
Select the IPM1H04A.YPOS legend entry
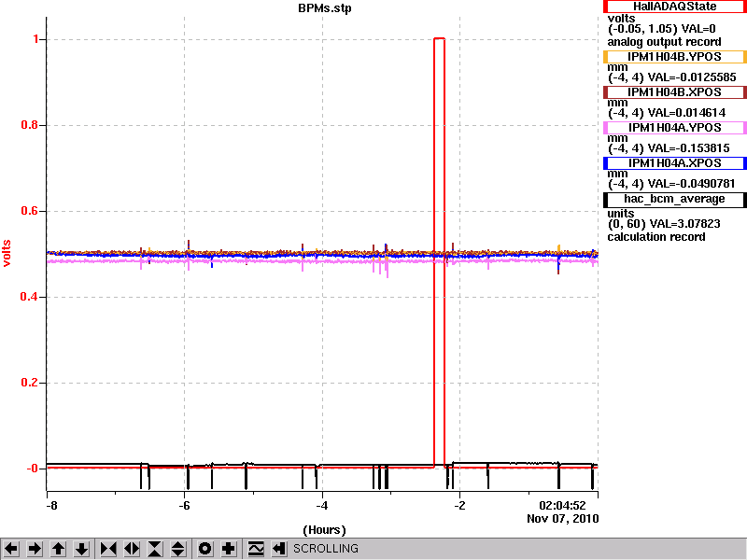[674, 128]
